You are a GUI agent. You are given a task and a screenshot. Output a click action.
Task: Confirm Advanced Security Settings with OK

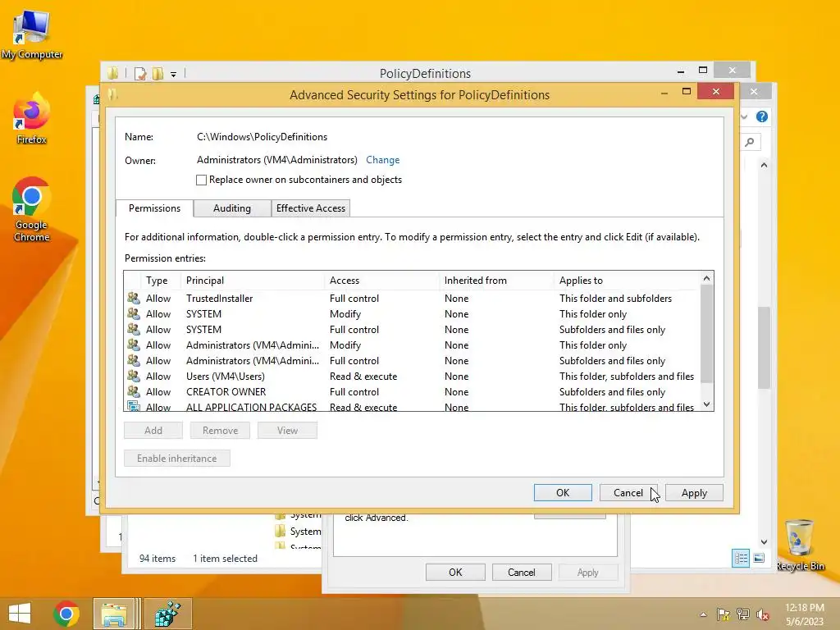(563, 492)
